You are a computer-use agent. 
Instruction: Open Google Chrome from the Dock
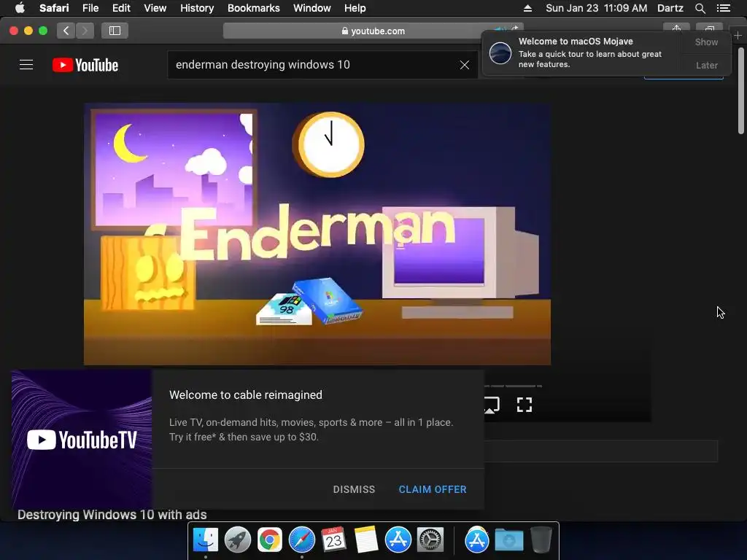click(270, 540)
